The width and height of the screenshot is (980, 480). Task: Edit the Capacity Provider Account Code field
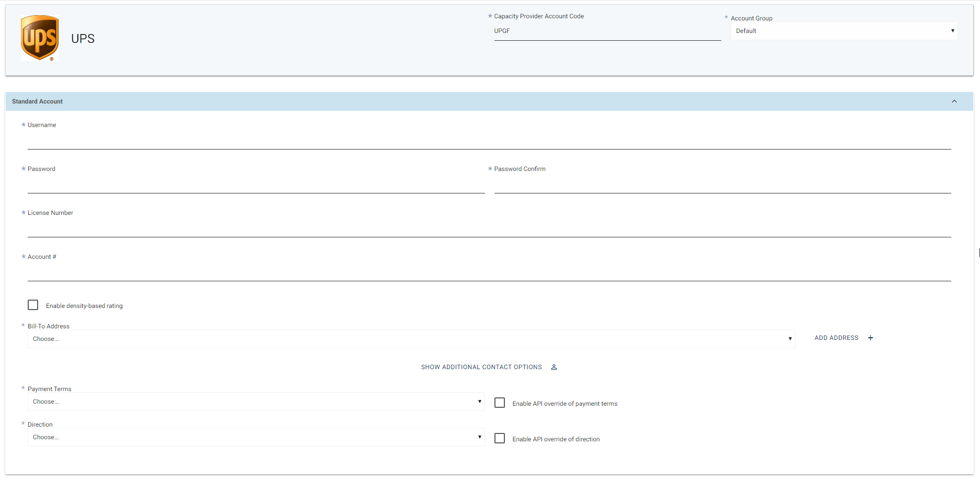[607, 31]
